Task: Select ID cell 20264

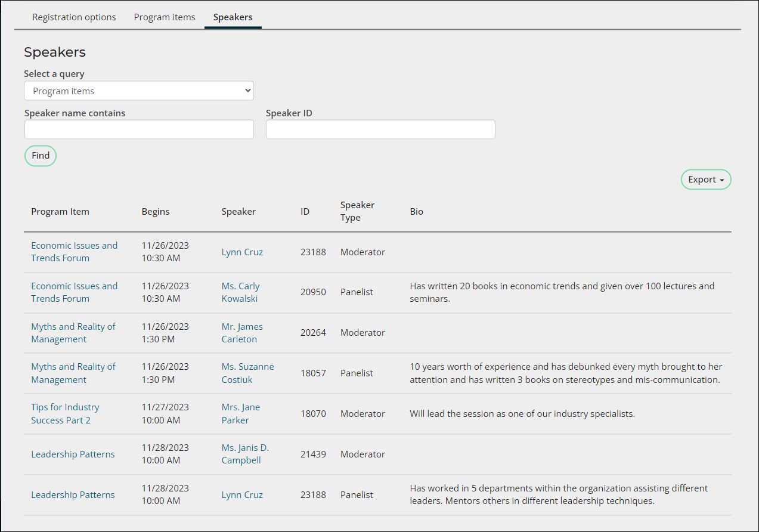Action: (x=313, y=333)
